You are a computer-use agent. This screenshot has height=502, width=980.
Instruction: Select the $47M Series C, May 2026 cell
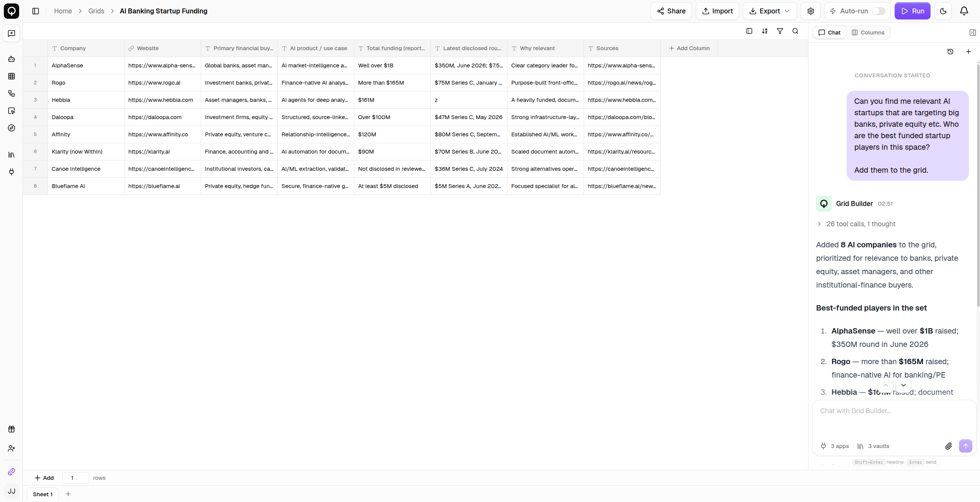point(469,117)
